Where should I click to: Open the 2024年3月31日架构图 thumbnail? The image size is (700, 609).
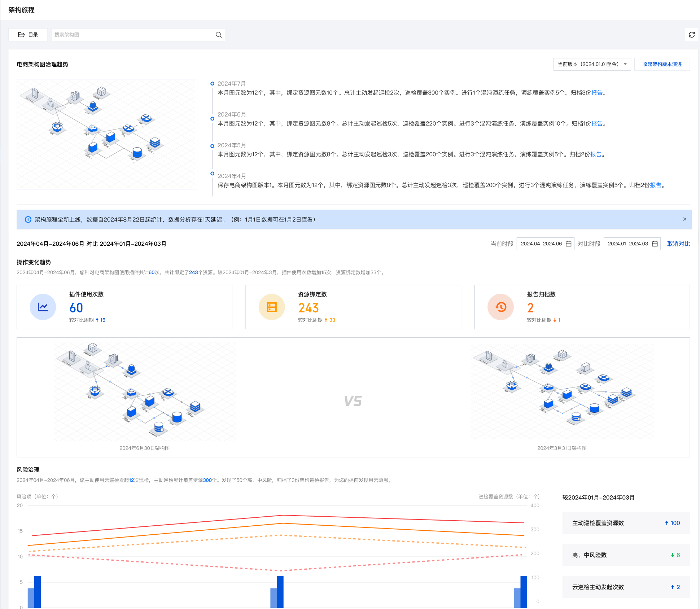pos(562,391)
